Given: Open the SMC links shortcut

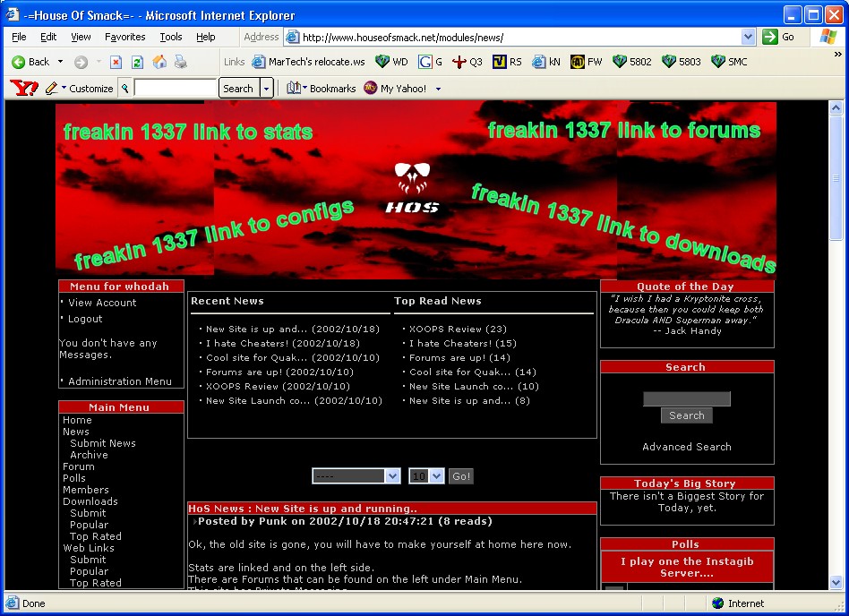Looking at the screenshot, I should pos(729,62).
